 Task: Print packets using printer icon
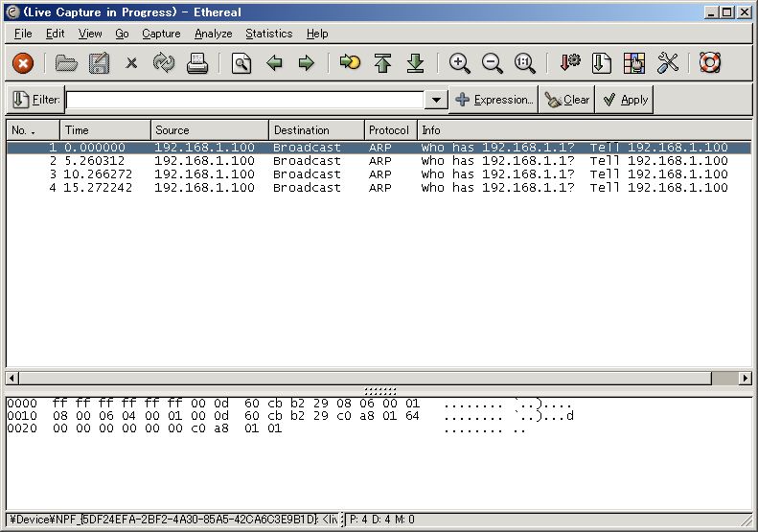click(x=197, y=63)
